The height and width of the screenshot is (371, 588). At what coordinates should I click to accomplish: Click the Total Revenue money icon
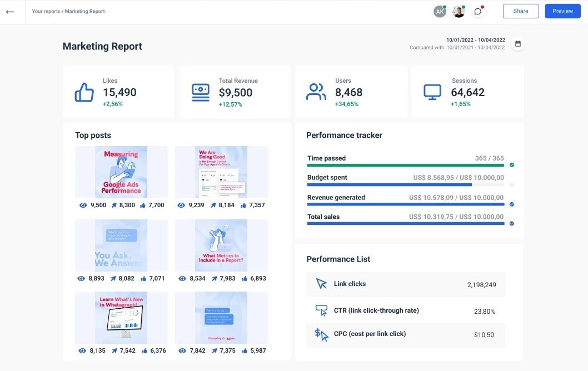point(201,92)
